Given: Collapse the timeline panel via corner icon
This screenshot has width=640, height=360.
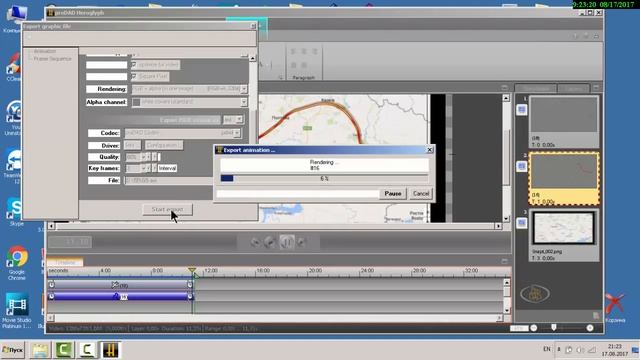Looking at the screenshot, I should click(x=504, y=261).
